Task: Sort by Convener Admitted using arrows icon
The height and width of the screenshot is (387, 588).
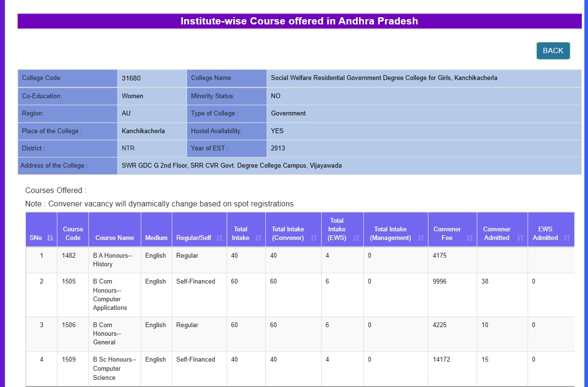Action: pyautogui.click(x=520, y=238)
